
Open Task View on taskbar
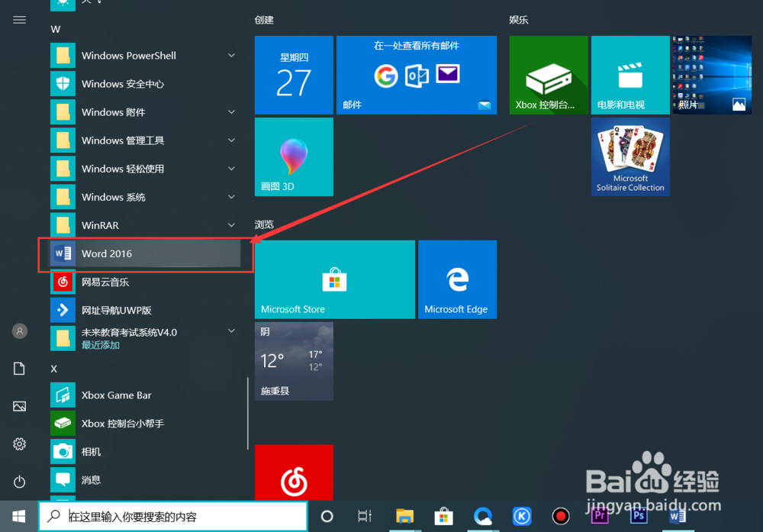365,517
